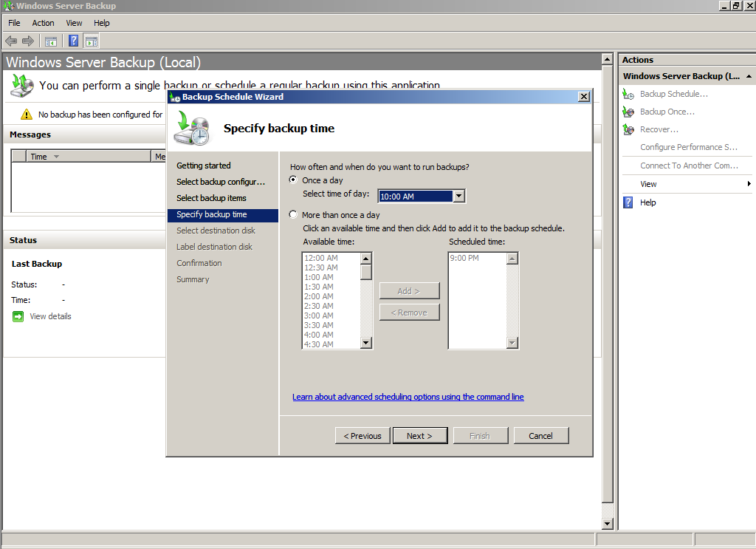Collapse Windows Server Backup actions section

click(x=749, y=76)
